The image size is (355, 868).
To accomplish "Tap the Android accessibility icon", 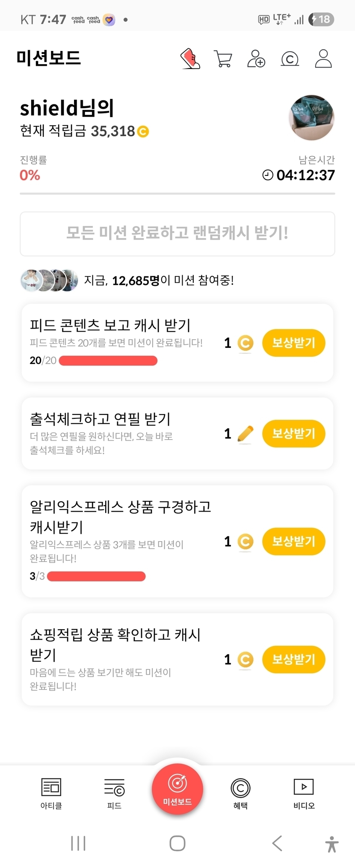I will coord(331,844).
